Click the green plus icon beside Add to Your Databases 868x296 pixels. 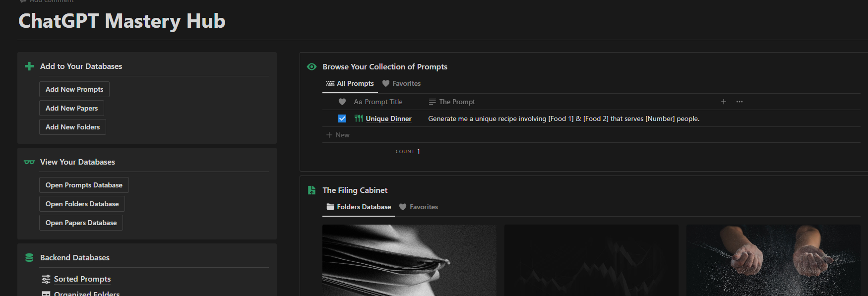(x=29, y=66)
